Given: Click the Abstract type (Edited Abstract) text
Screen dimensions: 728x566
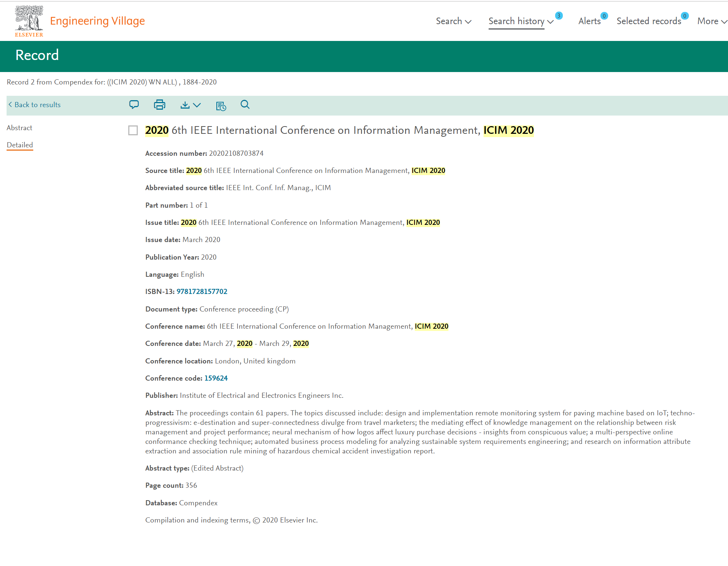Looking at the screenshot, I should pyautogui.click(x=217, y=468).
